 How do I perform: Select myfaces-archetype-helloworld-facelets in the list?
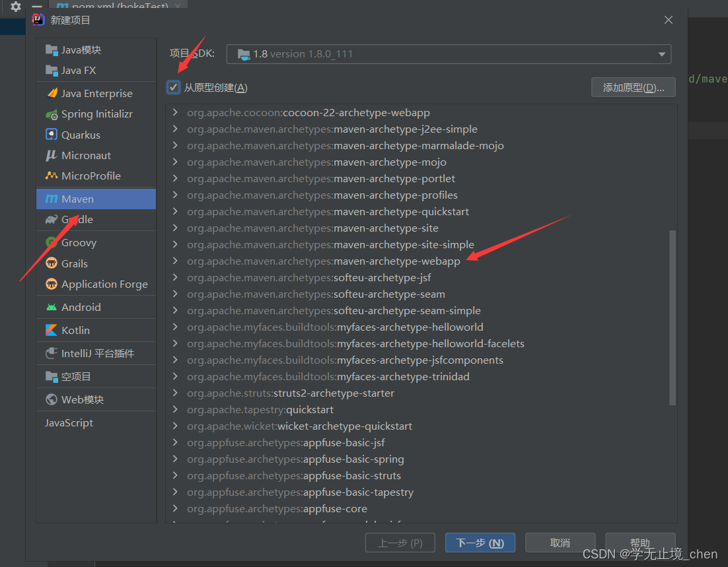[x=355, y=343]
